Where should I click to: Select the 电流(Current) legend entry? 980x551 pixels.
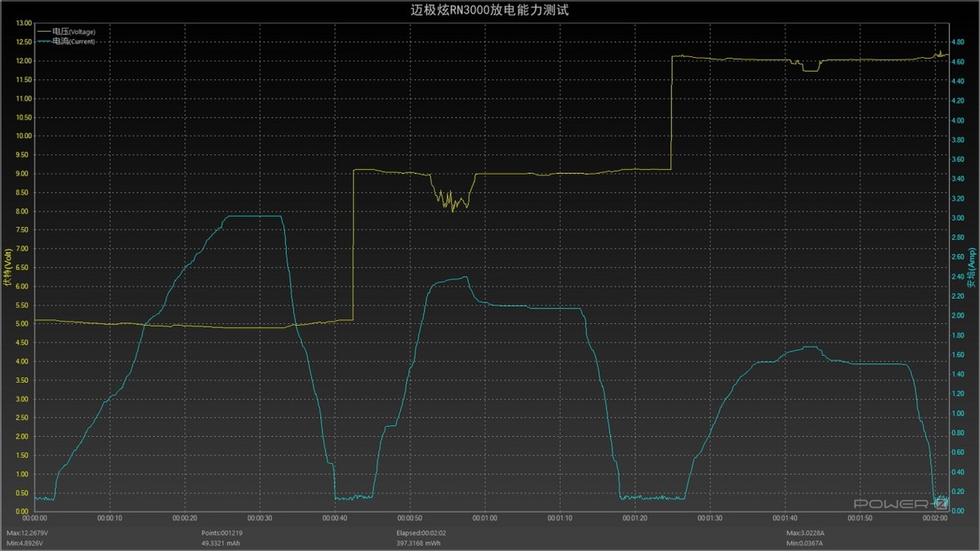[65, 41]
